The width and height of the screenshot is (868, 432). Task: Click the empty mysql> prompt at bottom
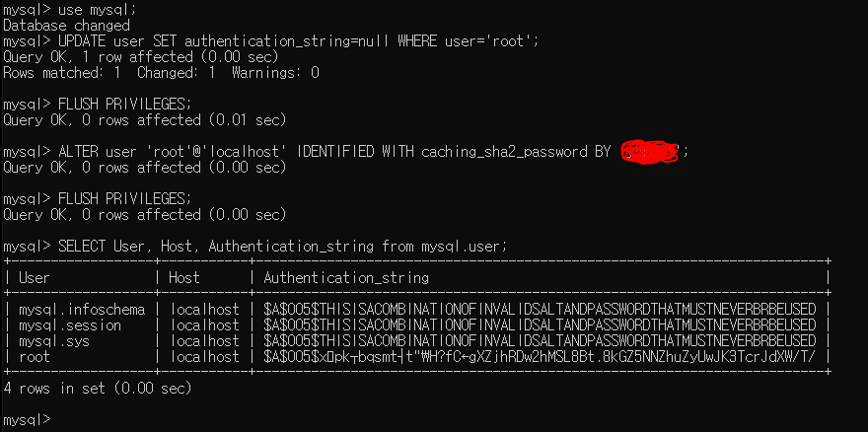point(27,420)
